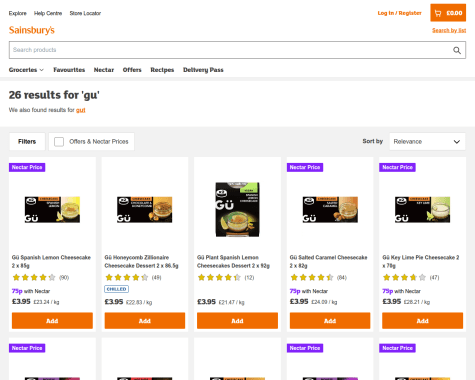Go to the Offers section
Viewport: 475px width, 380px height.
132,70
